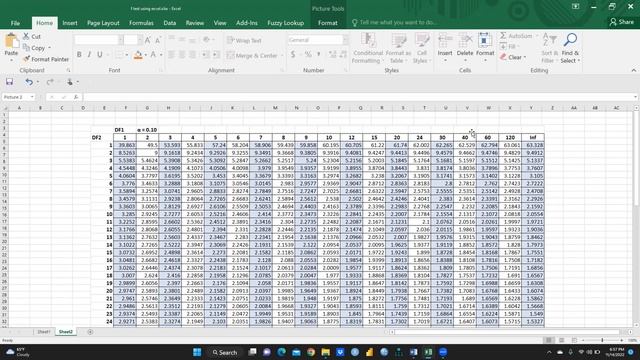This screenshot has height=360, width=640.
Task: Open the Picture Tools Format tab
Action: (328, 23)
